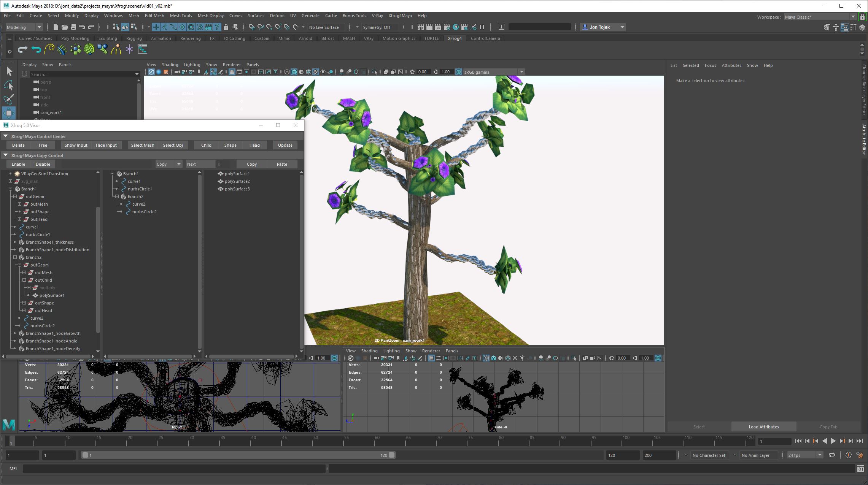The width and height of the screenshot is (868, 485).
Task: Click the yellow spiral Xfrog shelf icon
Action: 49,49
